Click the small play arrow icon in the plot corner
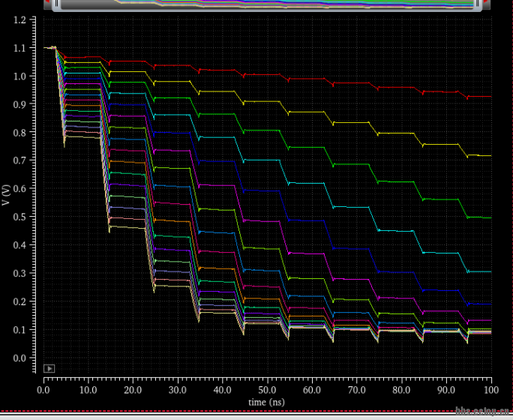The width and height of the screenshot is (513, 420). pos(49,368)
